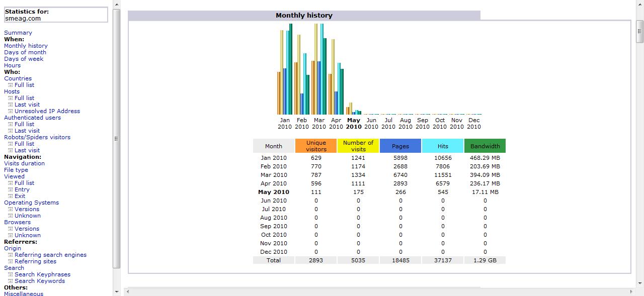The height and width of the screenshot is (296, 644).
Task: Open the Browsers report link
Action: (17, 222)
